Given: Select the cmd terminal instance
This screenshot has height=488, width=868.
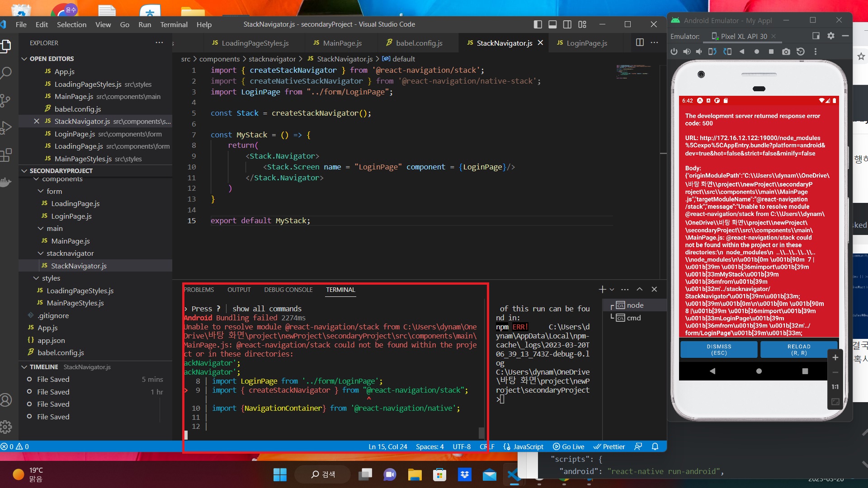Looking at the screenshot, I should click(633, 318).
